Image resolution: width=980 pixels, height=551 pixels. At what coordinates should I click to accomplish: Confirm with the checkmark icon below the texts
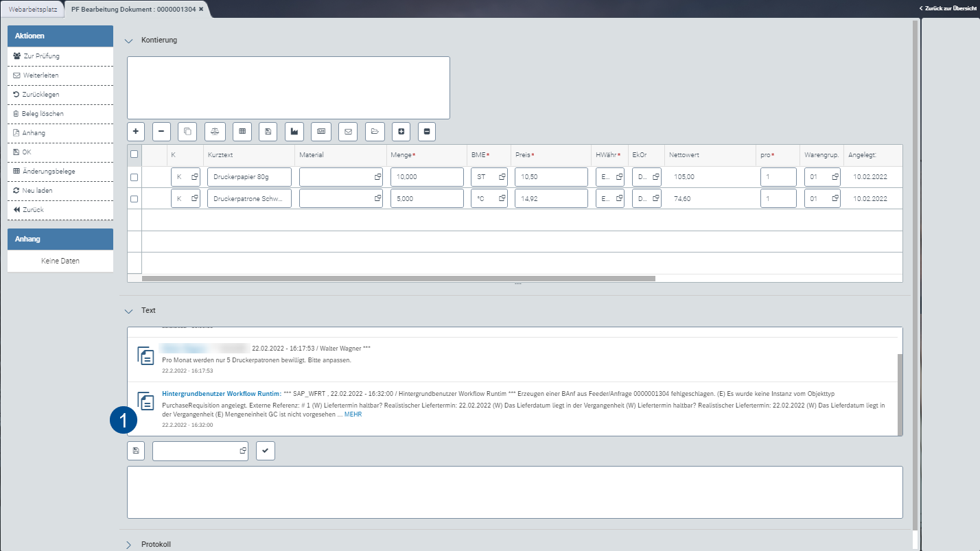click(x=265, y=450)
